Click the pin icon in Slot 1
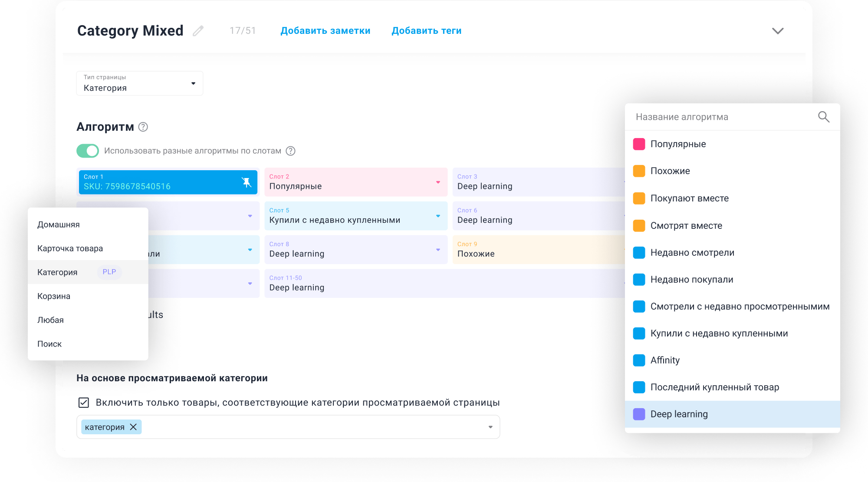Screen dimensions: 868x482 click(x=247, y=182)
